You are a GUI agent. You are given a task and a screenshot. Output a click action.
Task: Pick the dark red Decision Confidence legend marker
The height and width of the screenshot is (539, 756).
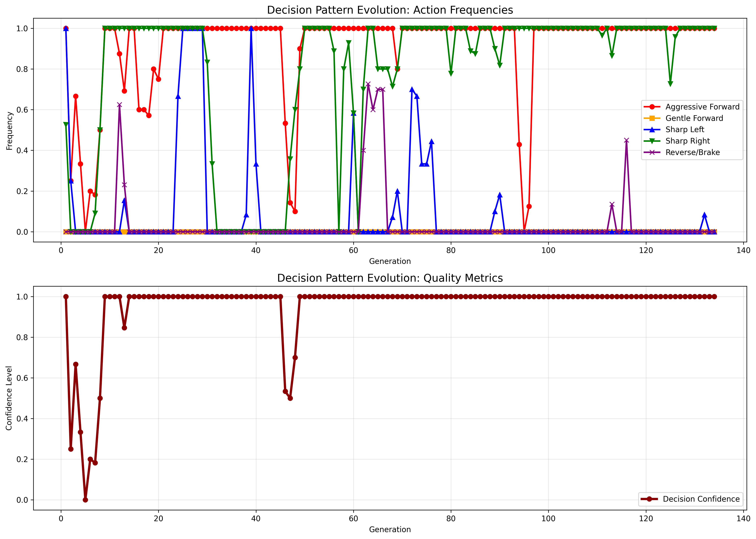[x=649, y=499]
